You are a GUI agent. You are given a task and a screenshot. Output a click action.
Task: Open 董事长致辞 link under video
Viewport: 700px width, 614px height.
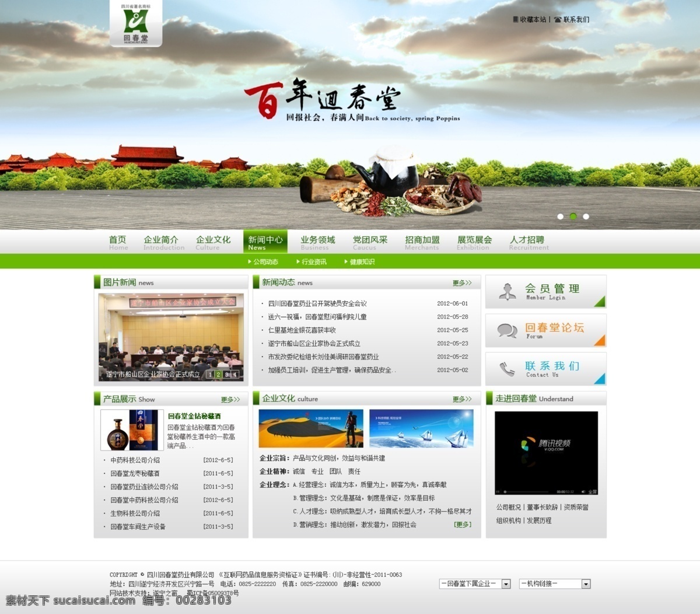coord(542,507)
